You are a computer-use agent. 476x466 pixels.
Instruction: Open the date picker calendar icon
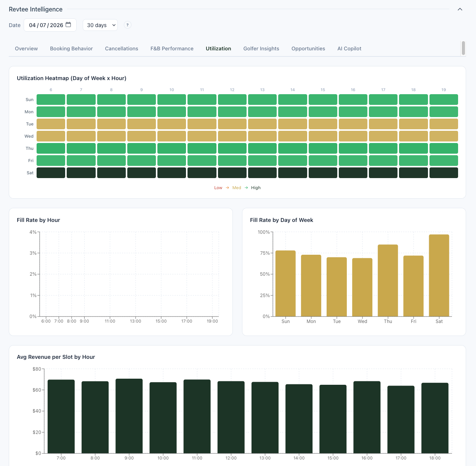(69, 24)
